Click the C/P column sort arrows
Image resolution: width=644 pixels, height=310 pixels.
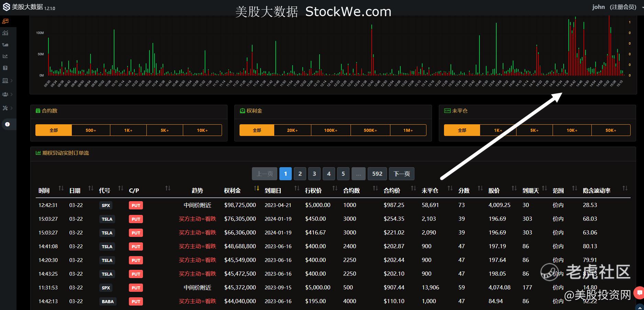coord(168,188)
